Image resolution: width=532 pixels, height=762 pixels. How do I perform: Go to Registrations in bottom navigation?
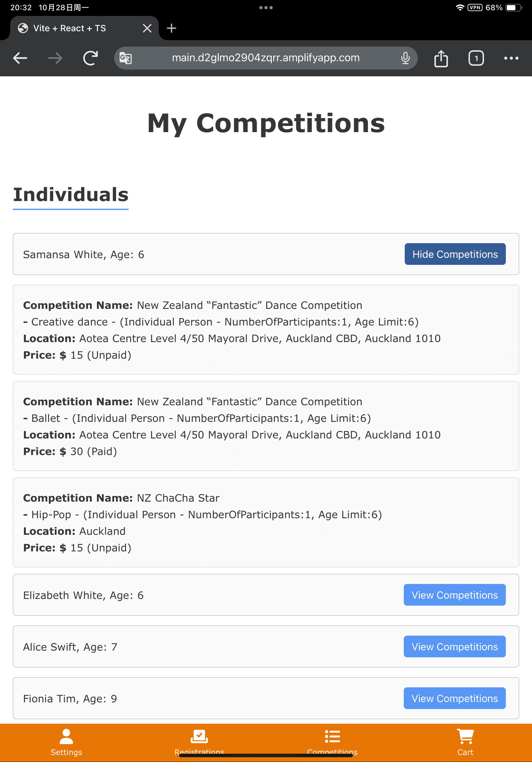point(199,742)
